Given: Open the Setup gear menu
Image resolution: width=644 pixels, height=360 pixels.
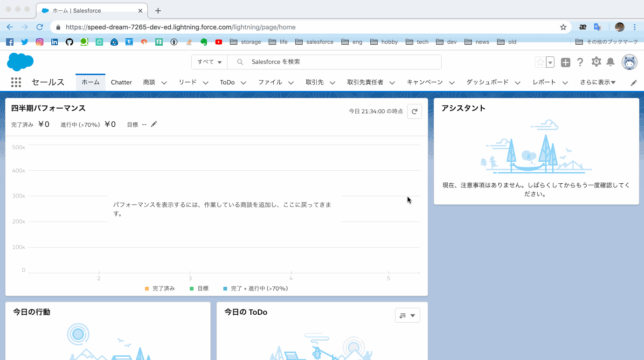Looking at the screenshot, I should (596, 62).
